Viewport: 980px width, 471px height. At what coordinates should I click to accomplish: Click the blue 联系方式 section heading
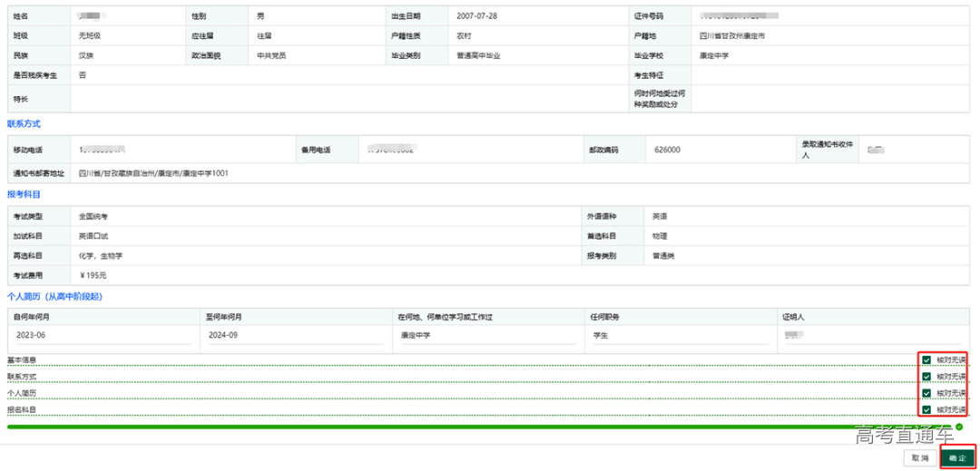pyautogui.click(x=24, y=123)
